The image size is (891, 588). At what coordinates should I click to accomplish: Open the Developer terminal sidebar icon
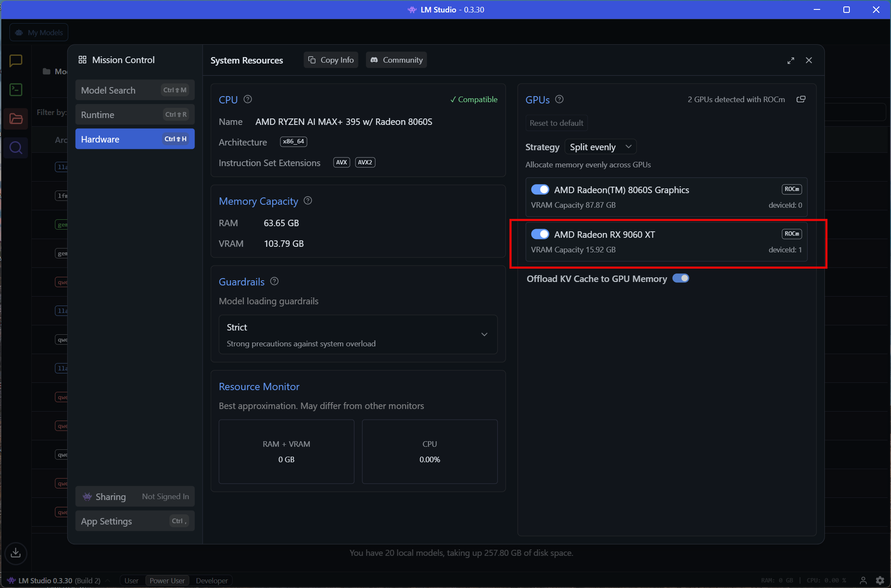pyautogui.click(x=16, y=89)
